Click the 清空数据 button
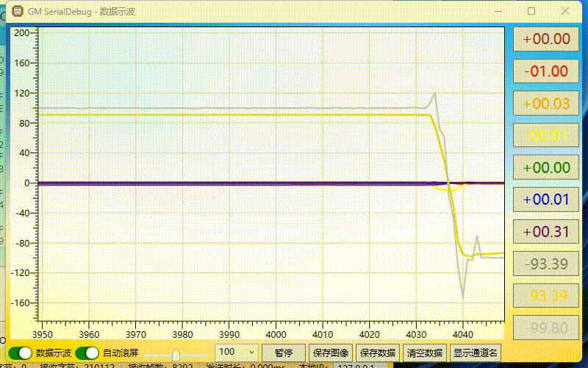 [x=425, y=353]
